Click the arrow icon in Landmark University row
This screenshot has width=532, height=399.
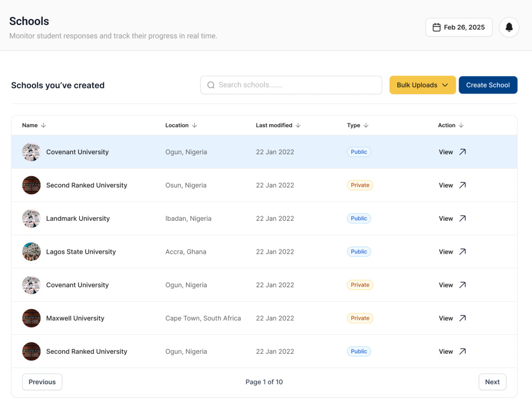462,218
